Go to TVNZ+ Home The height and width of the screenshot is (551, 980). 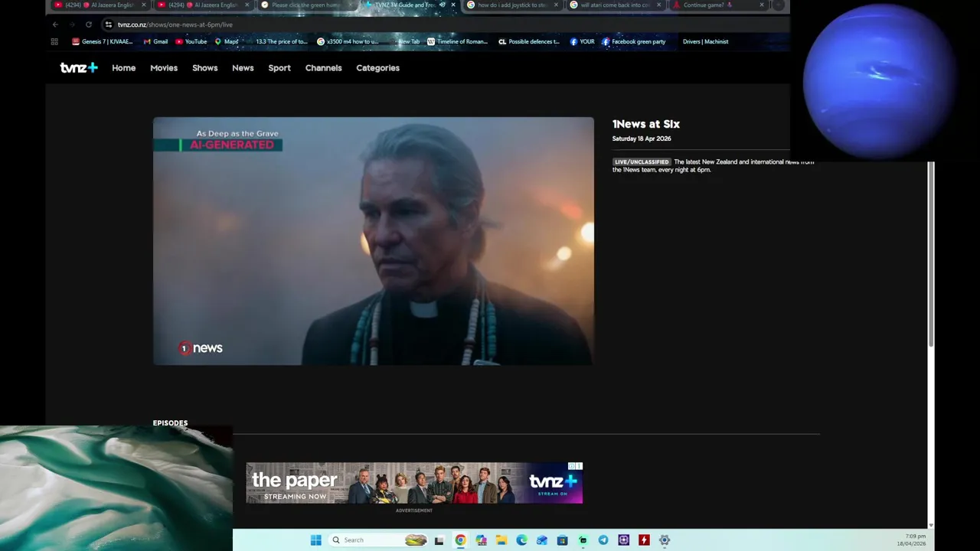click(x=123, y=68)
